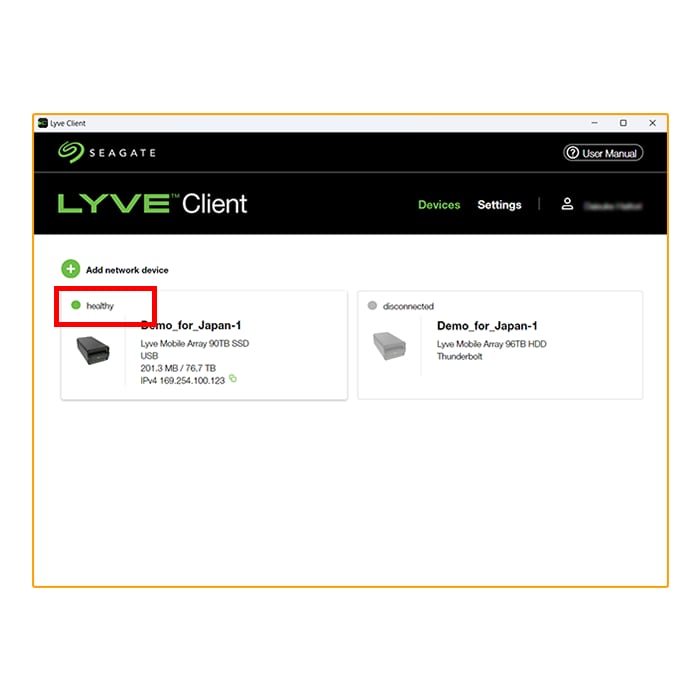Click the Lyve Mobile Array 96TB HDD card
The image size is (700, 700).
(x=500, y=345)
